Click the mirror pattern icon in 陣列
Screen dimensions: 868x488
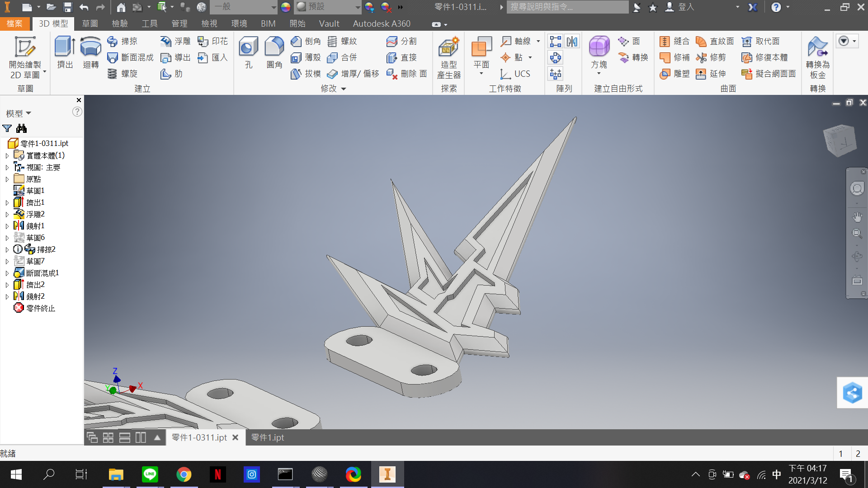[x=572, y=42]
